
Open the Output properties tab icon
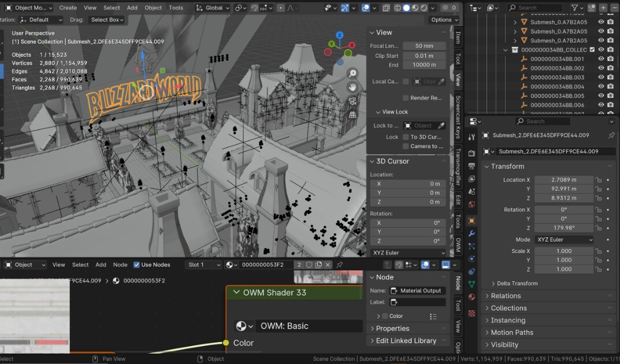pos(472,166)
